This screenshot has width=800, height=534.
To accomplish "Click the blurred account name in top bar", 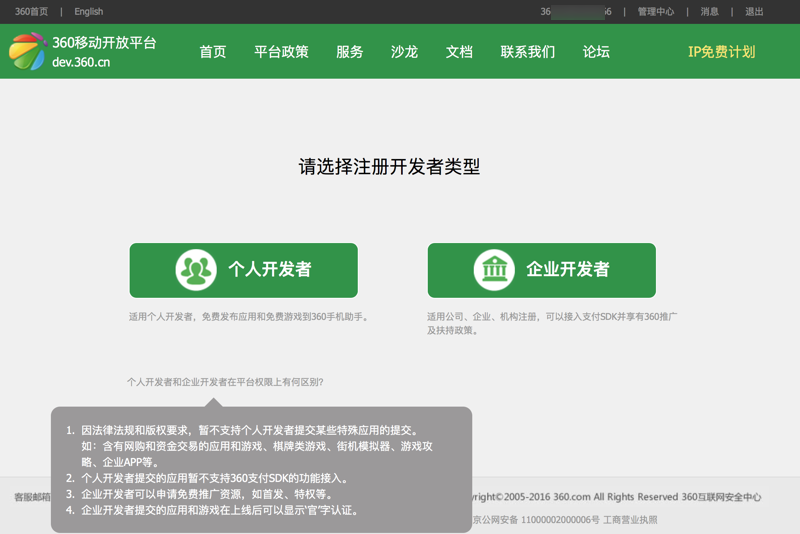I will [x=576, y=11].
